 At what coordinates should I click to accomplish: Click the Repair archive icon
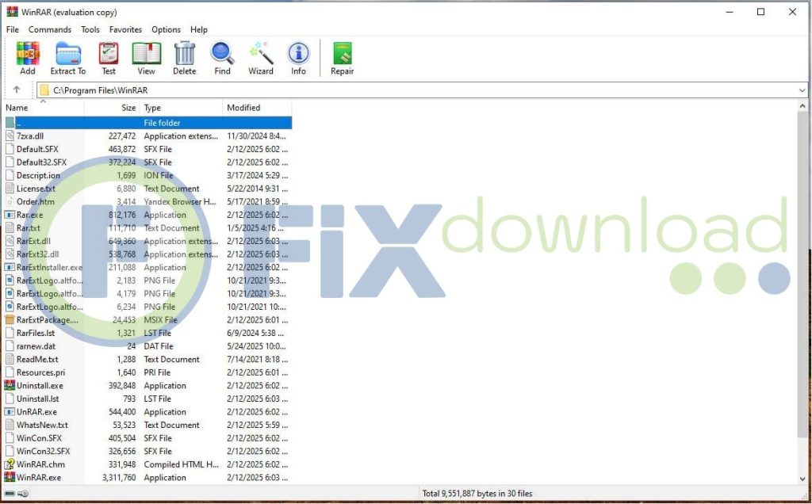(342, 58)
